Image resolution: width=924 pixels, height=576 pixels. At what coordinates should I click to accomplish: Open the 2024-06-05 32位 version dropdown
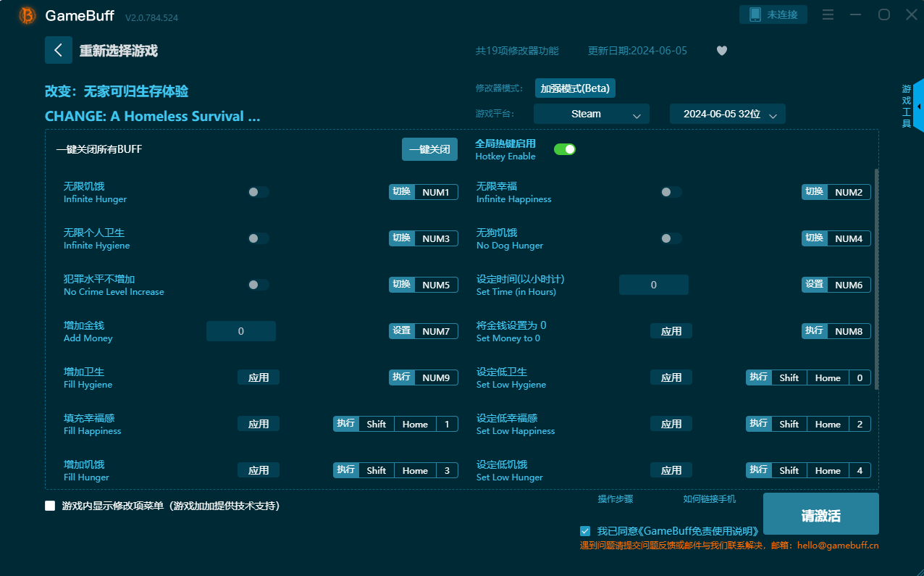(x=728, y=114)
